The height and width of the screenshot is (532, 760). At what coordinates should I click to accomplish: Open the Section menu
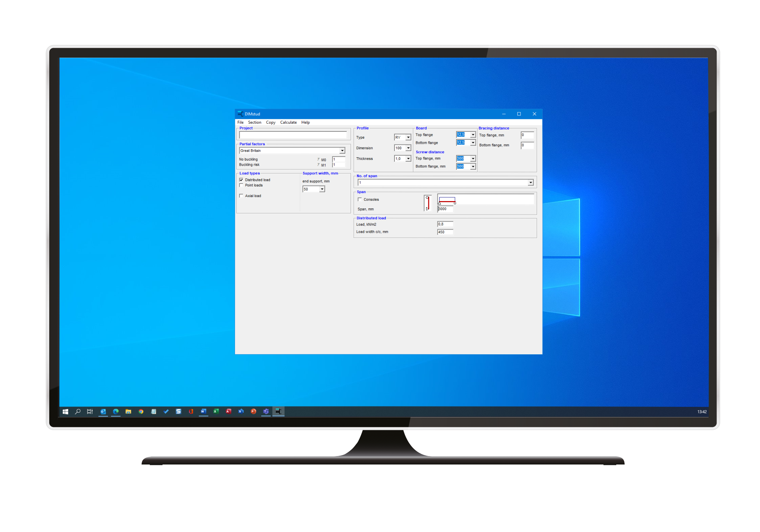tap(254, 123)
